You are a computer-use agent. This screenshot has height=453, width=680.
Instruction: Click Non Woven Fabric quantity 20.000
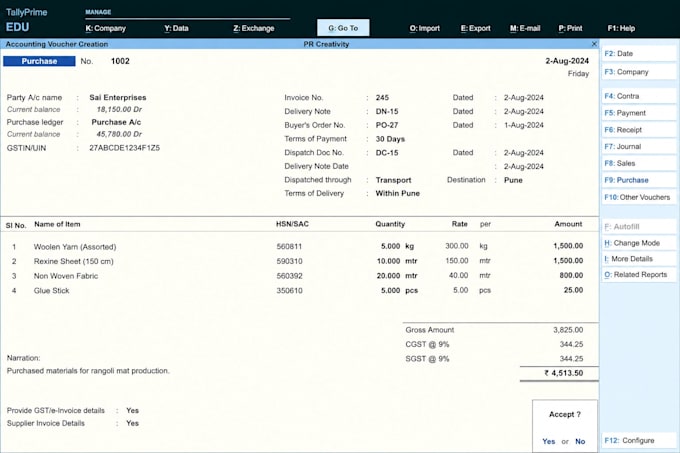tap(388, 276)
